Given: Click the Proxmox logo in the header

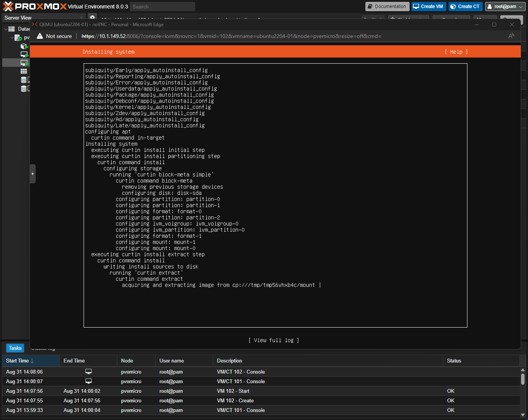Looking at the screenshot, I should (x=35, y=7).
